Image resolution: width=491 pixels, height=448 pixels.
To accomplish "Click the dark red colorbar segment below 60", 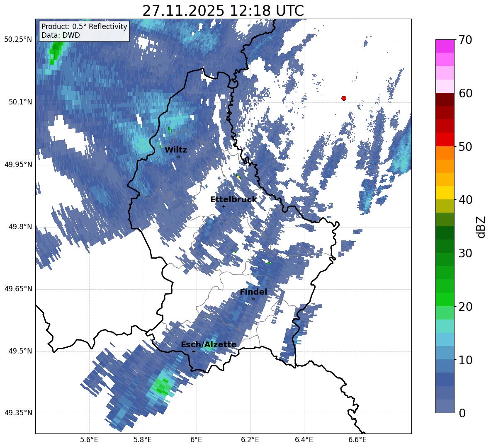I will click(x=445, y=99).
